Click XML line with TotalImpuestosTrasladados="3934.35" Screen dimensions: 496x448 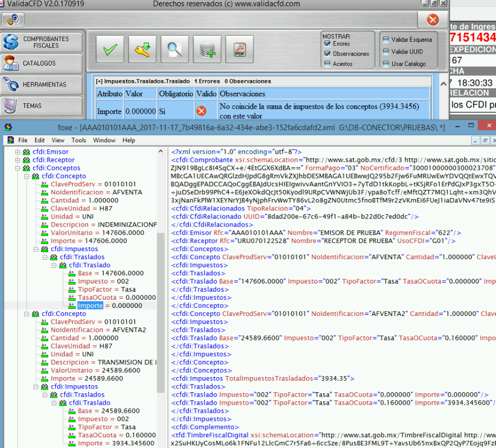coord(262,378)
